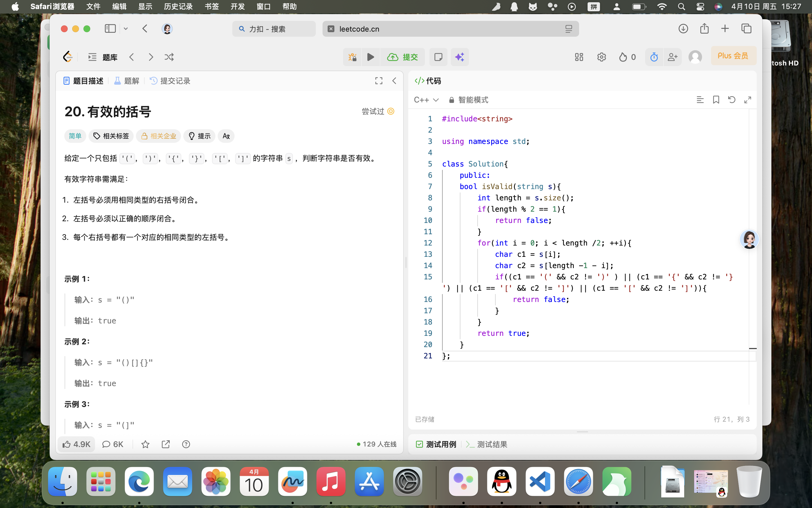Expand the code editor to fullscreen
812x508 pixels.
(x=748, y=100)
